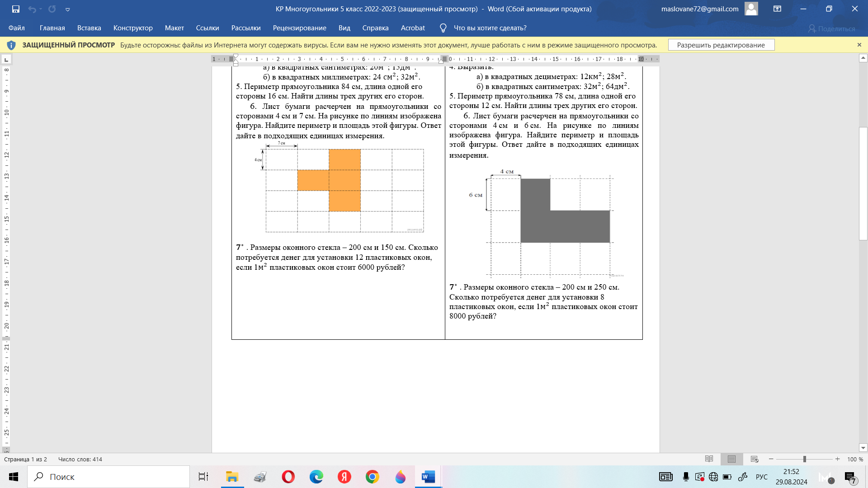Open Google Chrome from the taskbar
The image size is (868, 488).
(373, 477)
